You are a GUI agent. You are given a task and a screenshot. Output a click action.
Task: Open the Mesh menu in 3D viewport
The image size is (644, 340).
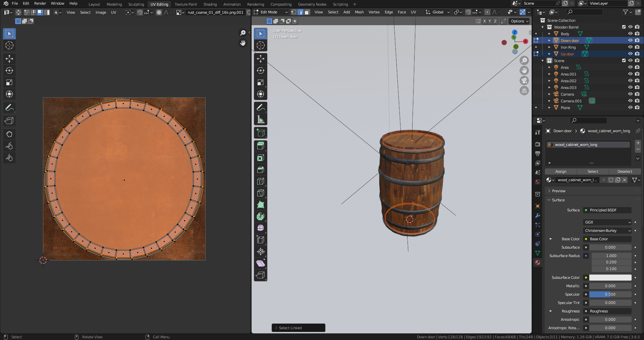point(359,12)
